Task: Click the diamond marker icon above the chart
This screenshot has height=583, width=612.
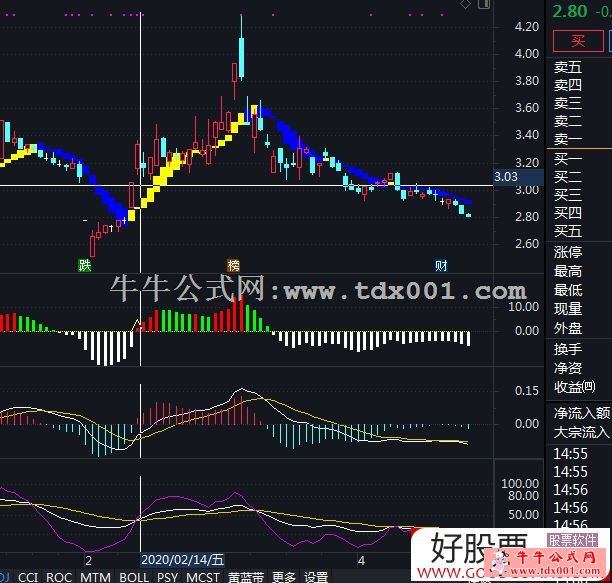Action: click(465, 4)
